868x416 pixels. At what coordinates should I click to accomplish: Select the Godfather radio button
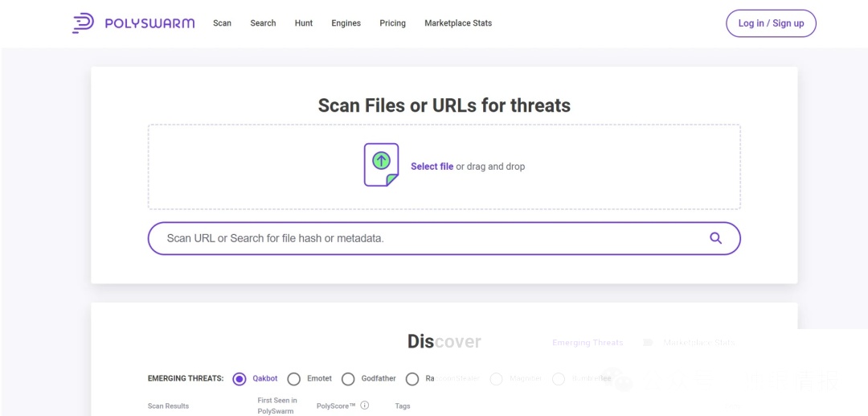point(348,379)
